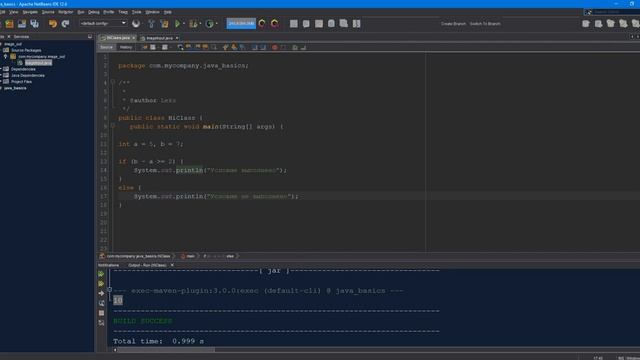Expand the Project Files tree node

pyautogui.click(x=1, y=82)
